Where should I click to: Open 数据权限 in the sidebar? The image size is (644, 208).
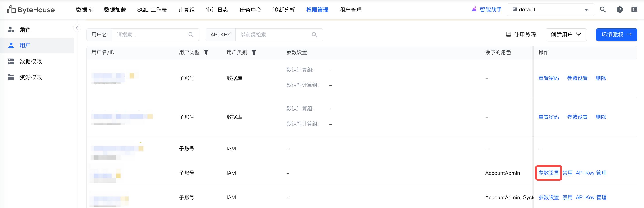point(30,61)
